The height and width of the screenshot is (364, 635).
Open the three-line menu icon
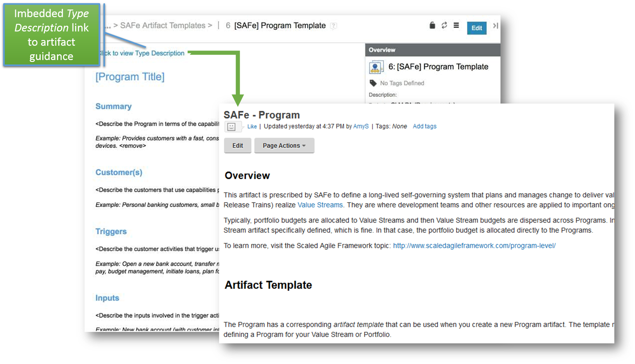[x=456, y=25]
